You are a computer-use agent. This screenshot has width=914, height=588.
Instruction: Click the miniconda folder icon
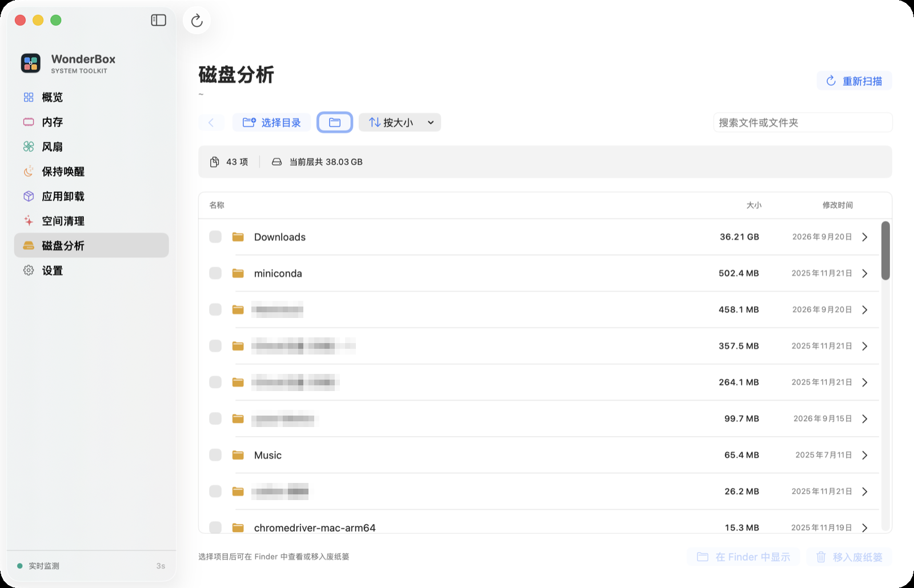(238, 273)
